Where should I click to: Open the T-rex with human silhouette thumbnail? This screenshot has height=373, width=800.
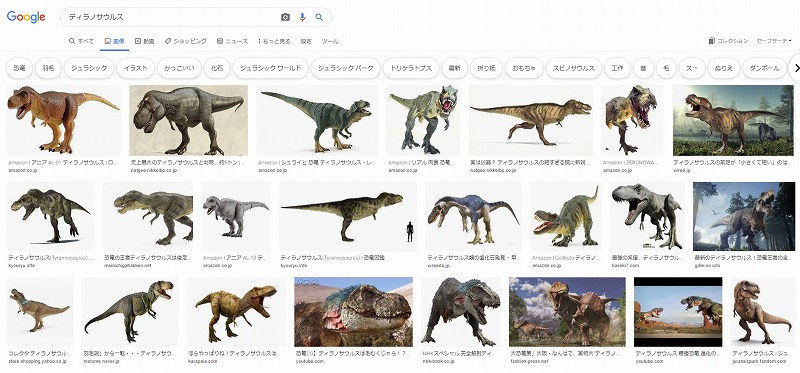[x=347, y=217]
